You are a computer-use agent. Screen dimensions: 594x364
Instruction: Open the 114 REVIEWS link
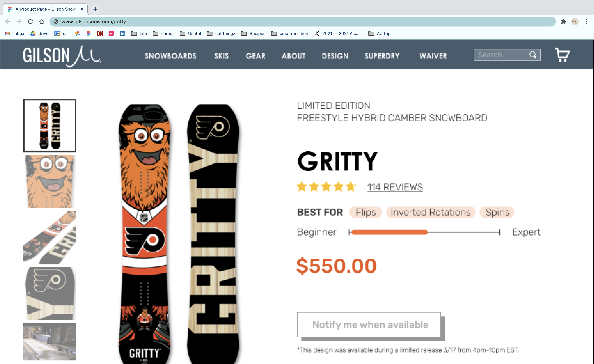[x=395, y=187]
